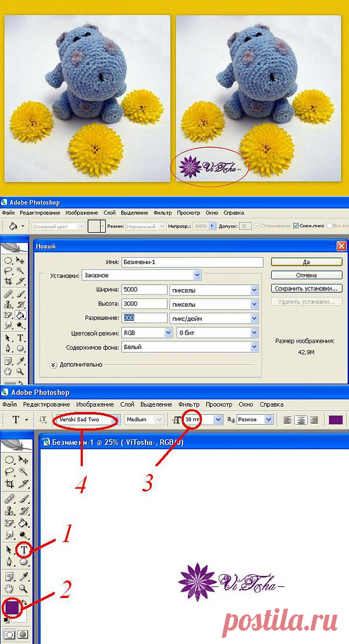Select the Paint Bucket tool in the Новый-dialog window toolbox
The height and width of the screenshot is (644, 349).
click(x=20, y=315)
